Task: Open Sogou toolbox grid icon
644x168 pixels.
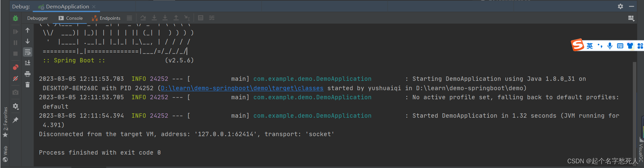Action: (x=640, y=46)
